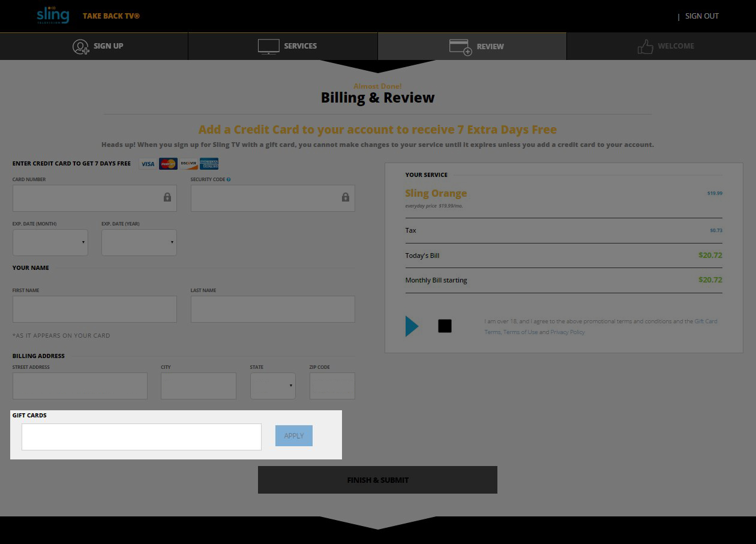The image size is (756, 544).
Task: Click the First Name input field
Action: [x=95, y=309]
